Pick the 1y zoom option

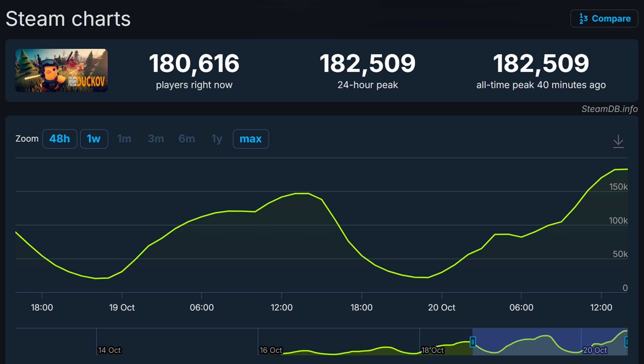[217, 139]
